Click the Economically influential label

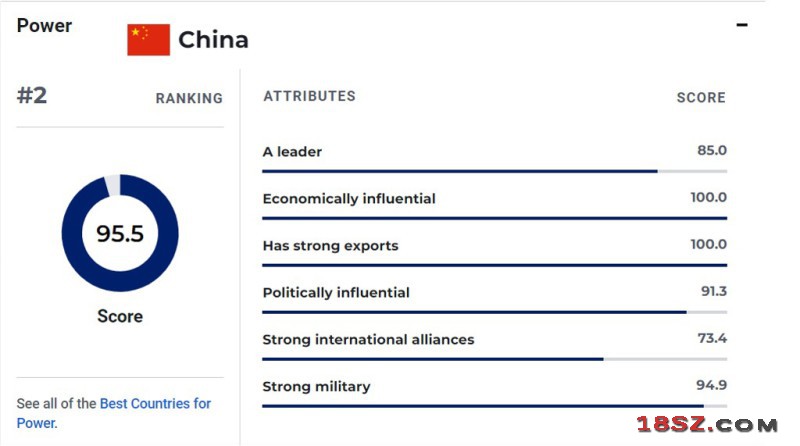(x=349, y=199)
